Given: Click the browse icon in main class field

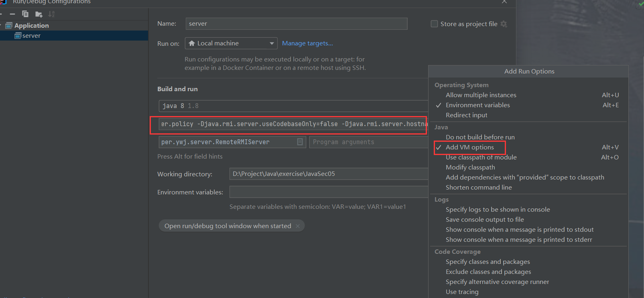Looking at the screenshot, I should click(x=300, y=142).
